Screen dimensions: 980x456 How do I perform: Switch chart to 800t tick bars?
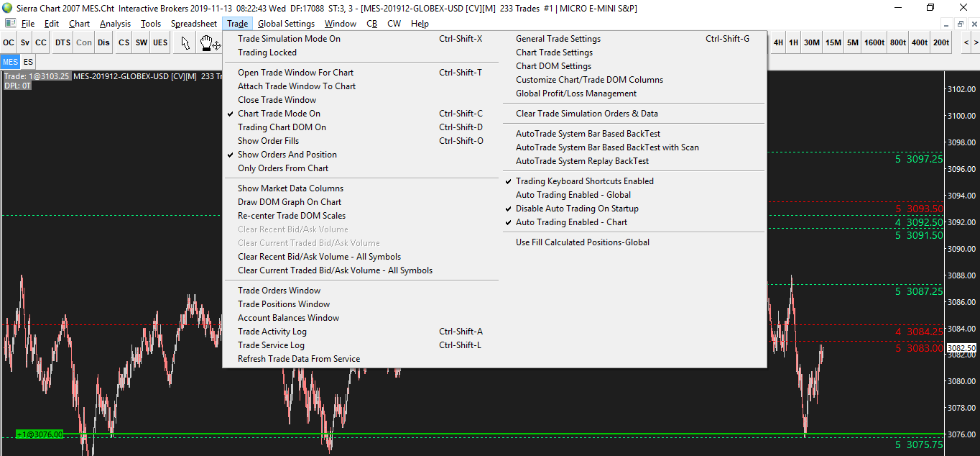pyautogui.click(x=898, y=42)
